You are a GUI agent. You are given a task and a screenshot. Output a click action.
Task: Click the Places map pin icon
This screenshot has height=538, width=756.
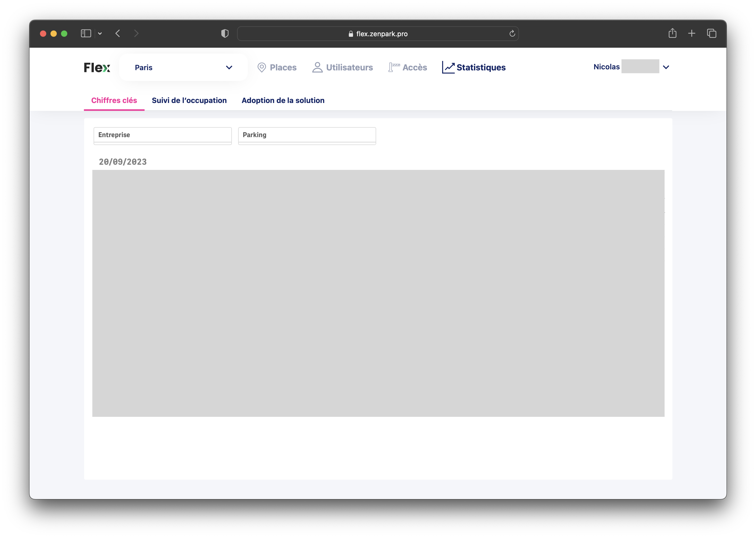[262, 68]
